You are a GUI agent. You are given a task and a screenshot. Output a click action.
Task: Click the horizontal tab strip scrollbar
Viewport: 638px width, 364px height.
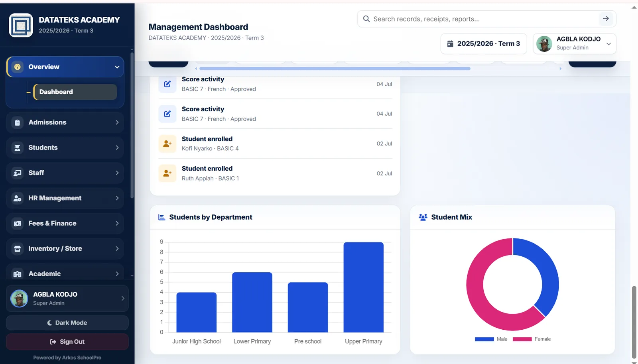(x=335, y=69)
